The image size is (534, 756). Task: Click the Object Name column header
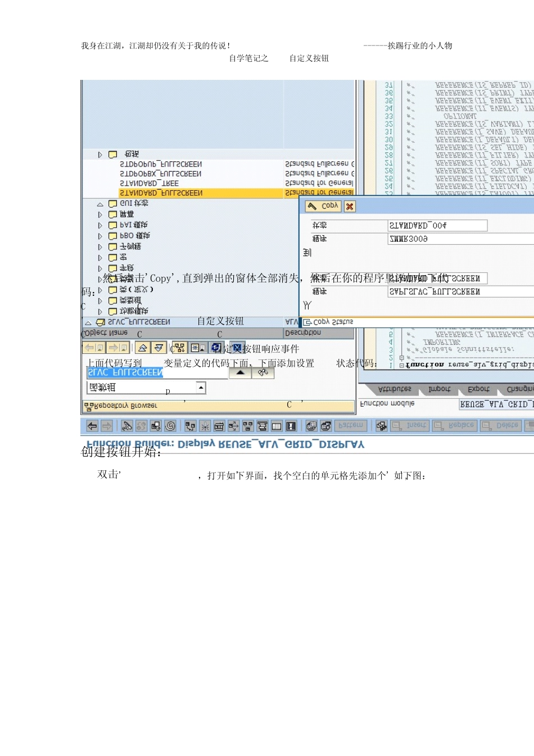click(183, 333)
